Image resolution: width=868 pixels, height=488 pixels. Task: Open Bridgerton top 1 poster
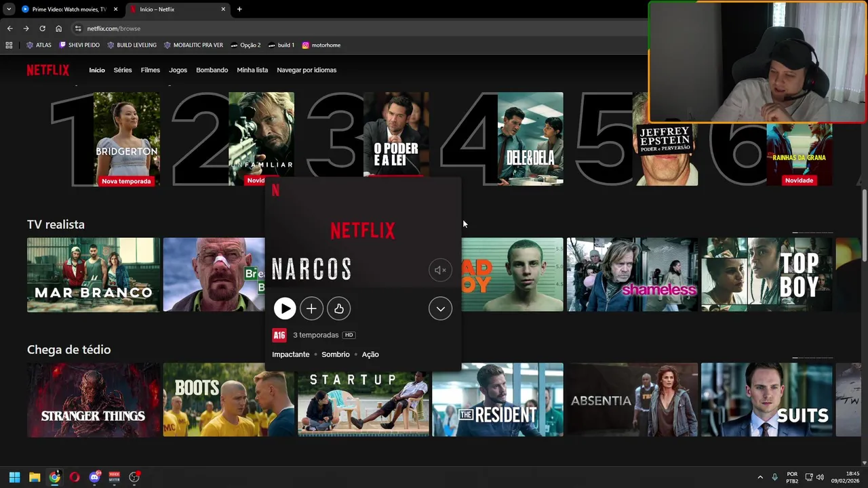click(x=127, y=139)
